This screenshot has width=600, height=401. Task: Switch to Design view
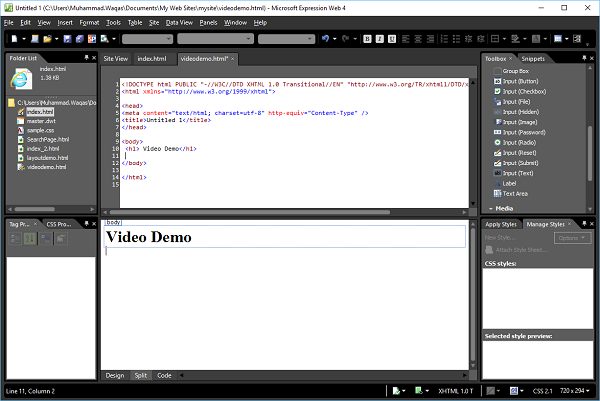point(115,375)
